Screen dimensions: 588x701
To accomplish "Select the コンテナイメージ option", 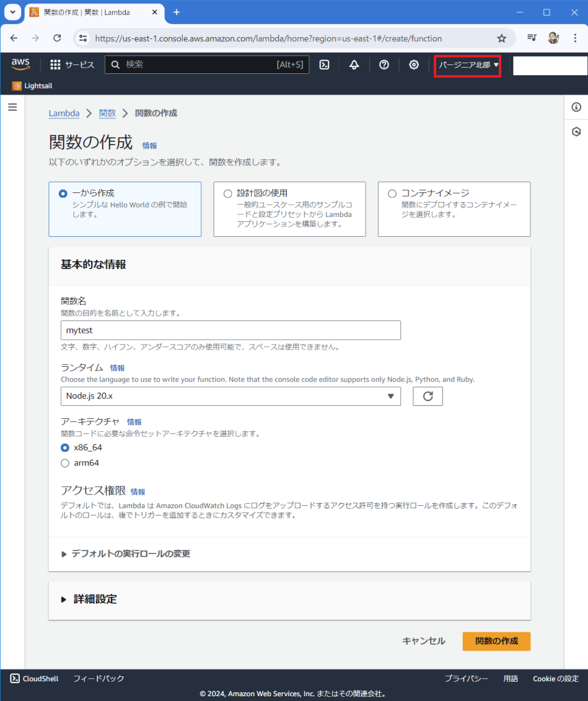I will coord(392,194).
